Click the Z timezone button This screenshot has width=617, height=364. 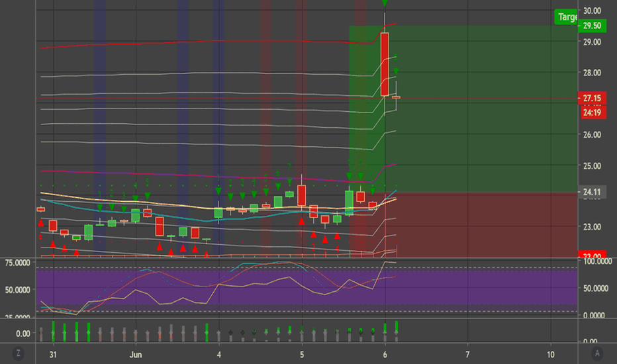tap(18, 353)
